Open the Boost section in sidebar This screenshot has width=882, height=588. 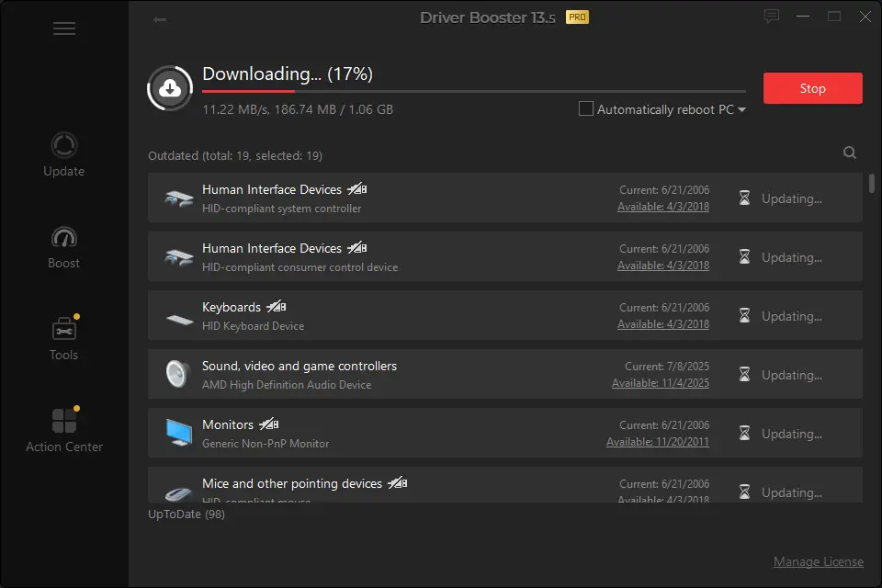(64, 247)
